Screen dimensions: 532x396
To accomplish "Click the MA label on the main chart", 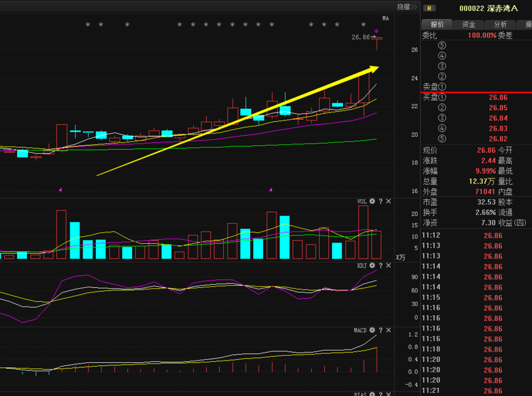I will tap(386, 18).
